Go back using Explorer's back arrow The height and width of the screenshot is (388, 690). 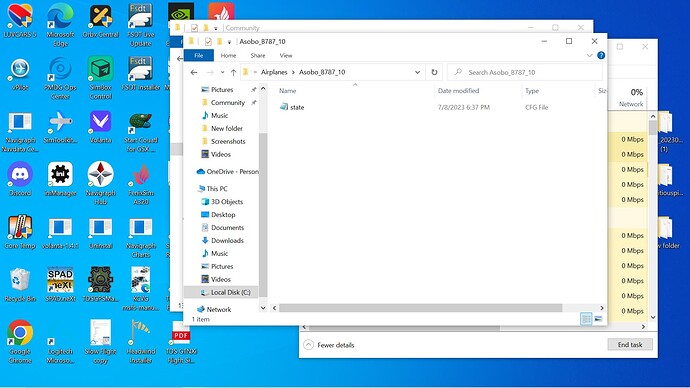click(x=194, y=72)
